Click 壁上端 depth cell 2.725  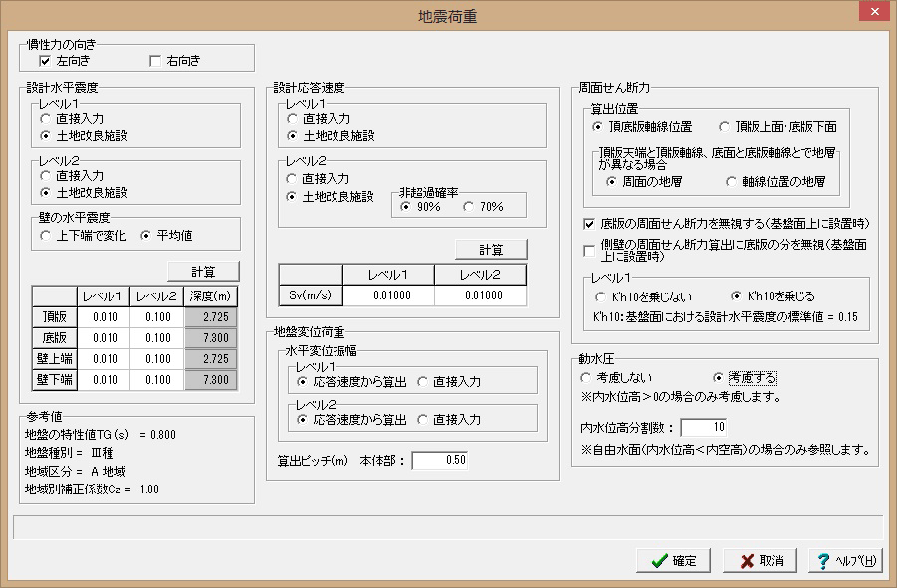click(x=210, y=359)
